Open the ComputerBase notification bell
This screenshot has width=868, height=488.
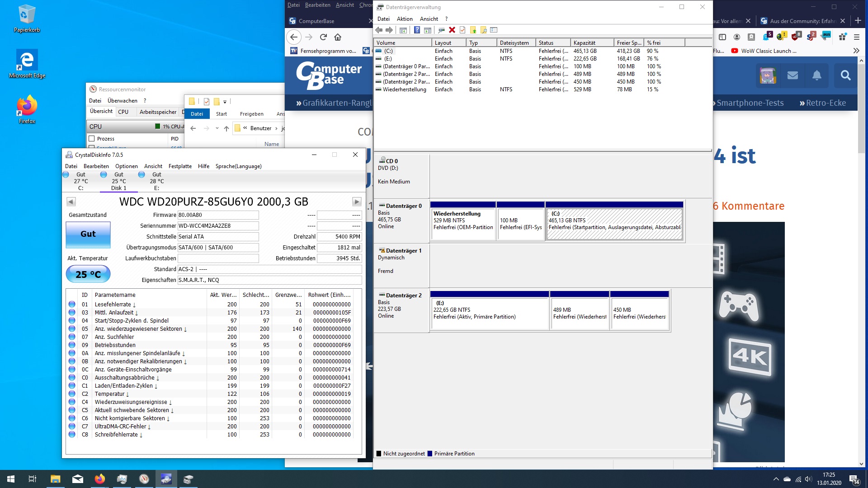pos(816,75)
